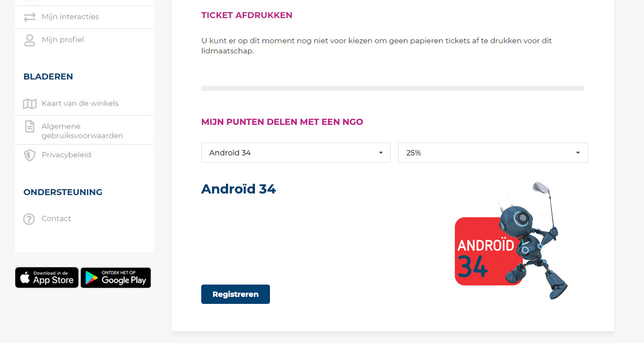Open the Privacybeleid link

point(67,155)
